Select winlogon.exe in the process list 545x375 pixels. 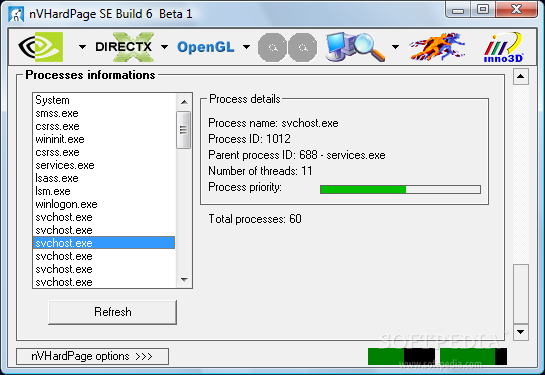[x=104, y=204]
